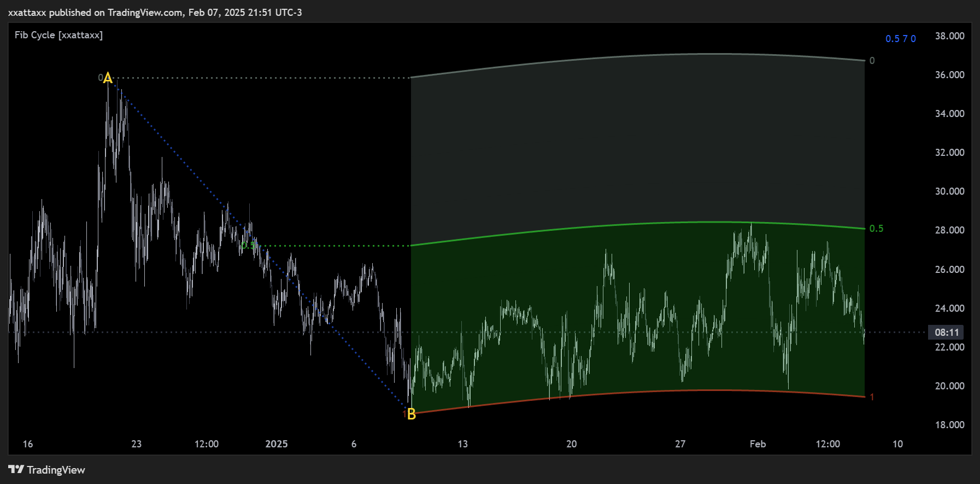
Task: Click the 34.000 price axis label
Action: (x=949, y=114)
